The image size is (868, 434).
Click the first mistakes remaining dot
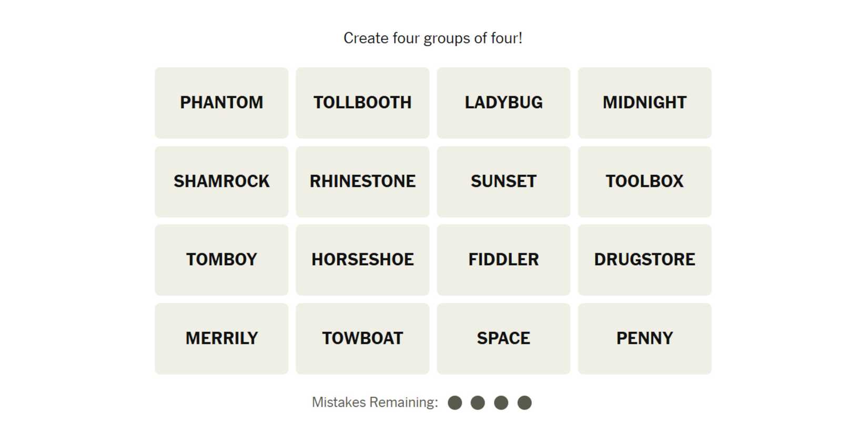point(455,403)
